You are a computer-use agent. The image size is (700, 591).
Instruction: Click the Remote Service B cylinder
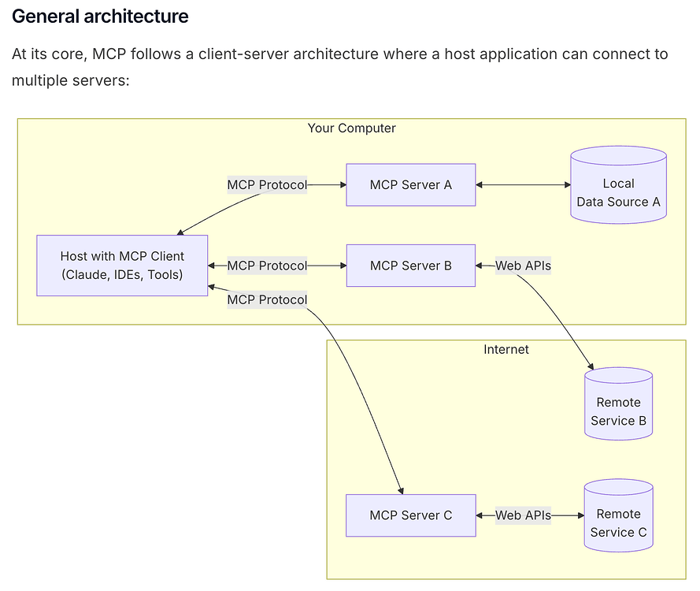click(x=618, y=403)
